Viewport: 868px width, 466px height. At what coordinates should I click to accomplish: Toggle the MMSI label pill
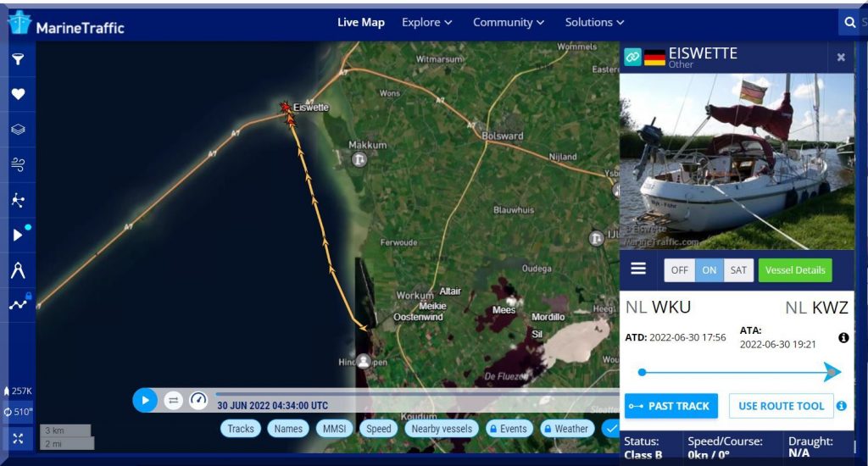334,429
